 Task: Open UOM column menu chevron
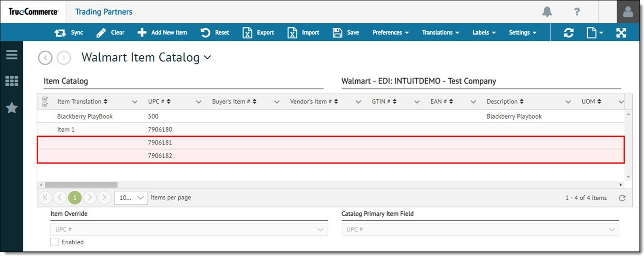[621, 102]
